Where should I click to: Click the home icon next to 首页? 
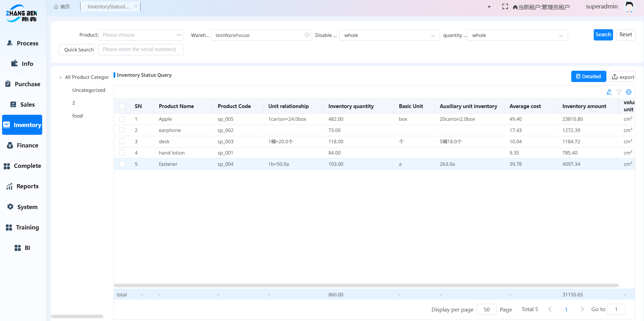[x=56, y=6]
